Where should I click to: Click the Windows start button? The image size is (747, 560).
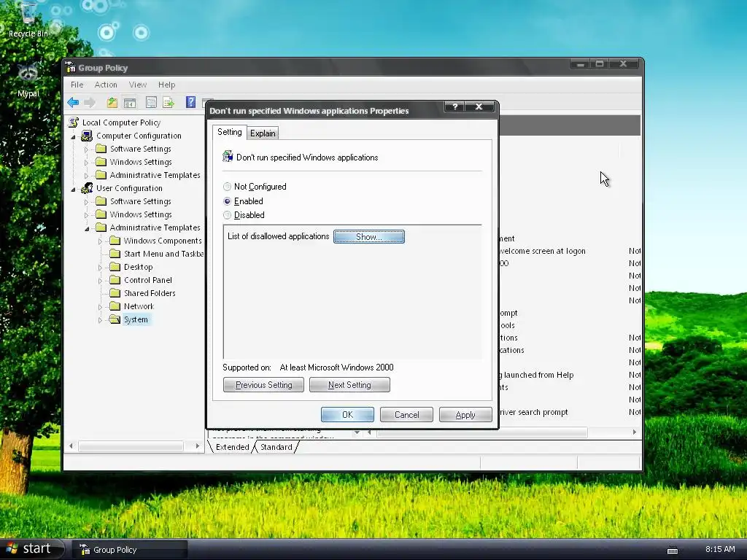click(31, 548)
